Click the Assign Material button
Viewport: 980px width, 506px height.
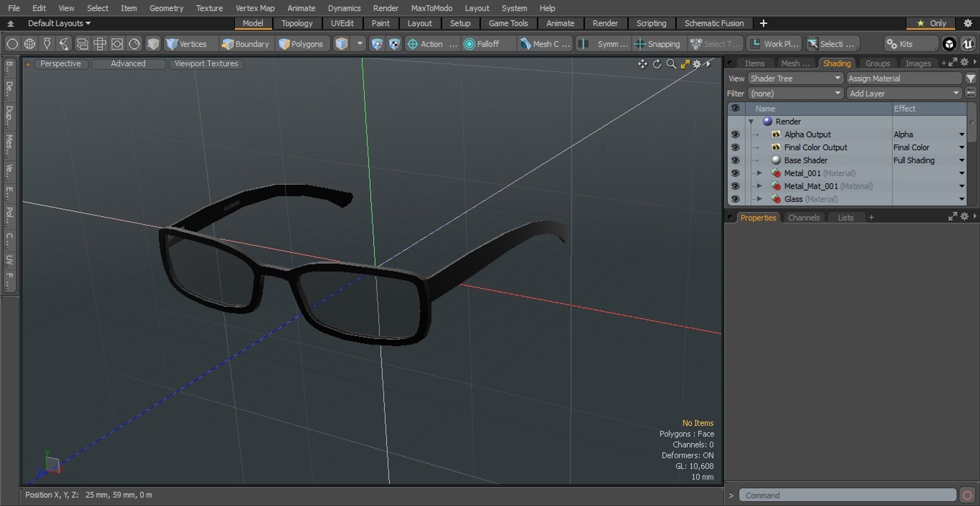coord(904,78)
